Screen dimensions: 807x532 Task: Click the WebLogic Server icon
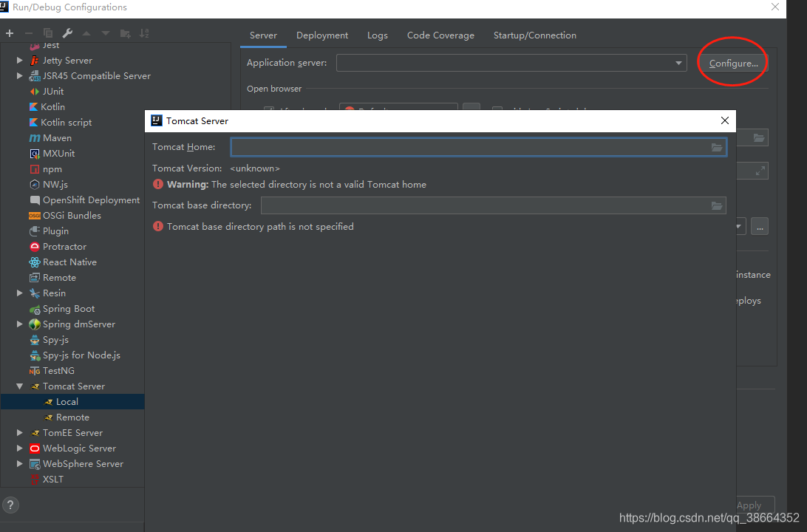click(x=35, y=449)
